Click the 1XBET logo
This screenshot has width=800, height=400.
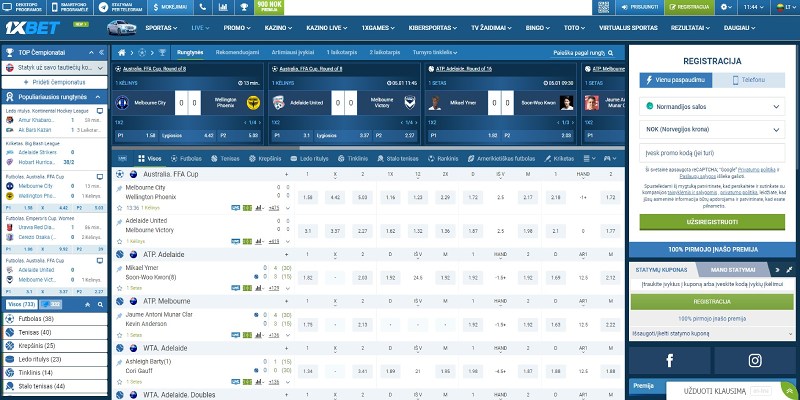33,28
